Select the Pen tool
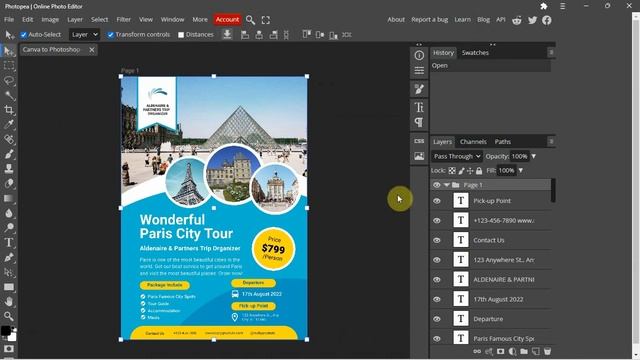This screenshot has height=360, width=640. tap(9, 257)
